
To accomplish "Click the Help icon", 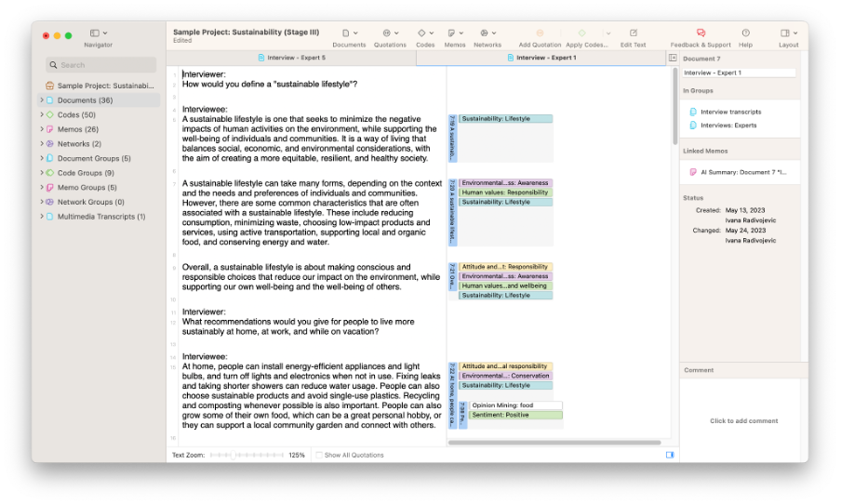I will click(745, 33).
